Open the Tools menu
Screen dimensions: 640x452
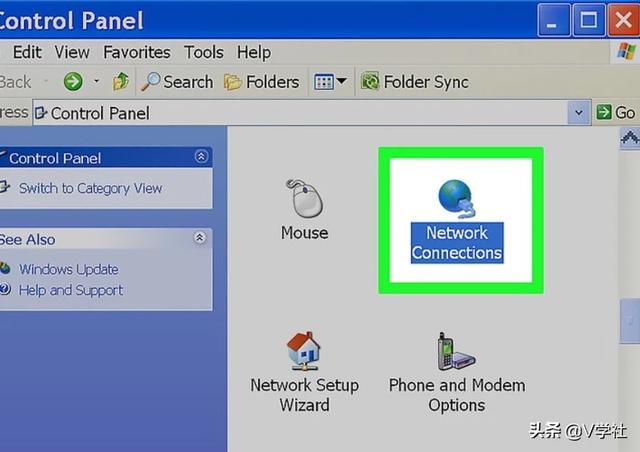204,52
